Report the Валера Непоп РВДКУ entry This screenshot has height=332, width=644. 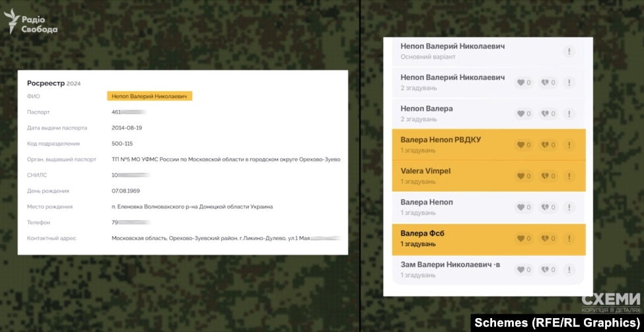pyautogui.click(x=569, y=145)
